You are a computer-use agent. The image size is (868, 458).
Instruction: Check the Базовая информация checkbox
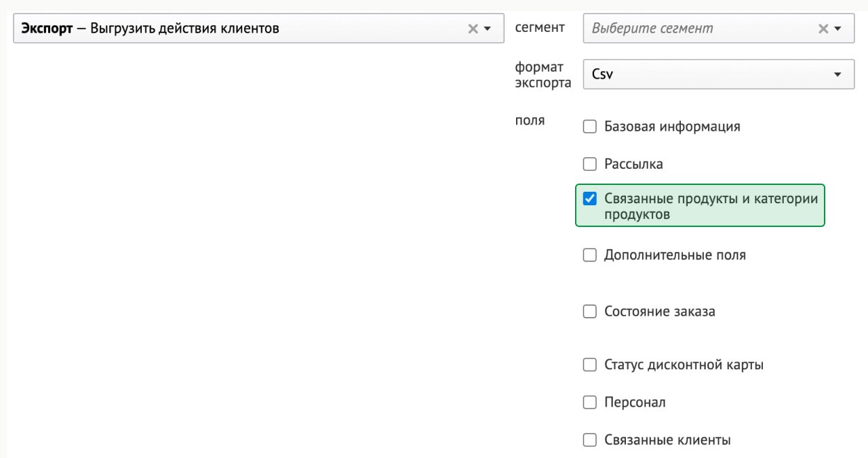click(x=590, y=127)
